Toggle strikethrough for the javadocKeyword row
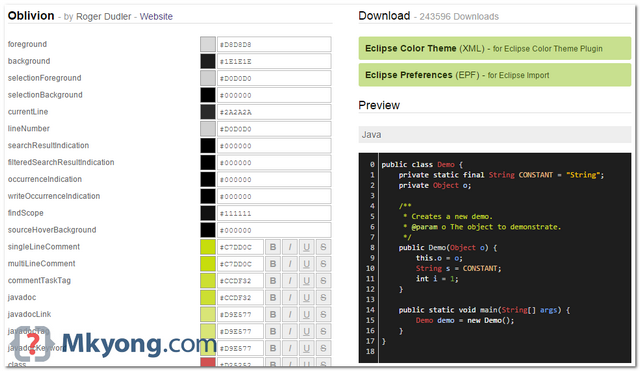Viewport: 640px width, 371px height. pyautogui.click(x=323, y=349)
